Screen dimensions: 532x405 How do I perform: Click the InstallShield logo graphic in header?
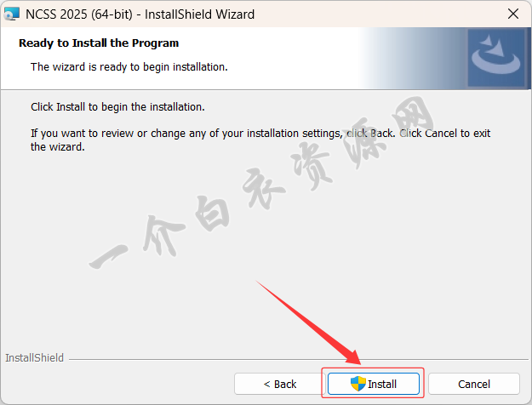click(x=496, y=57)
